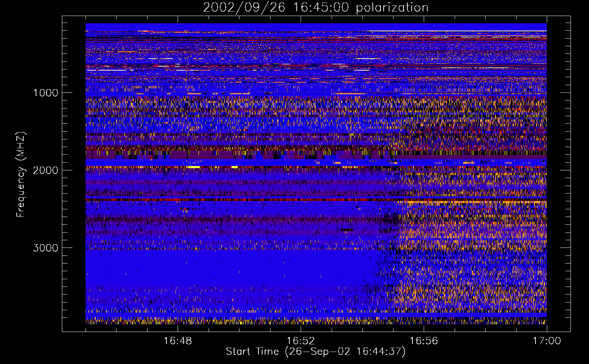Click the '17:00' time axis label
The height and width of the screenshot is (364, 589).
click(547, 341)
